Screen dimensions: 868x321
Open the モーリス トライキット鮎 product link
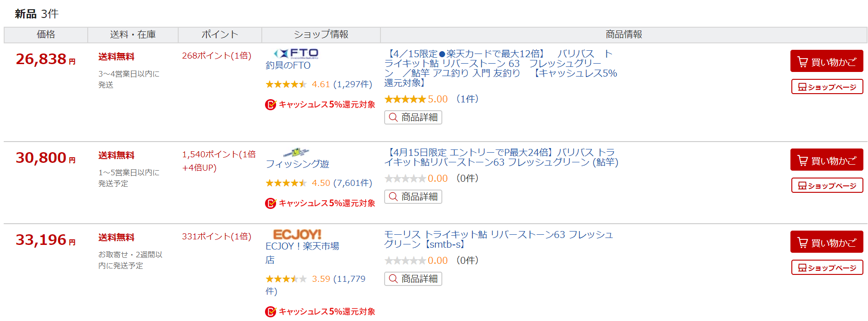click(499, 239)
